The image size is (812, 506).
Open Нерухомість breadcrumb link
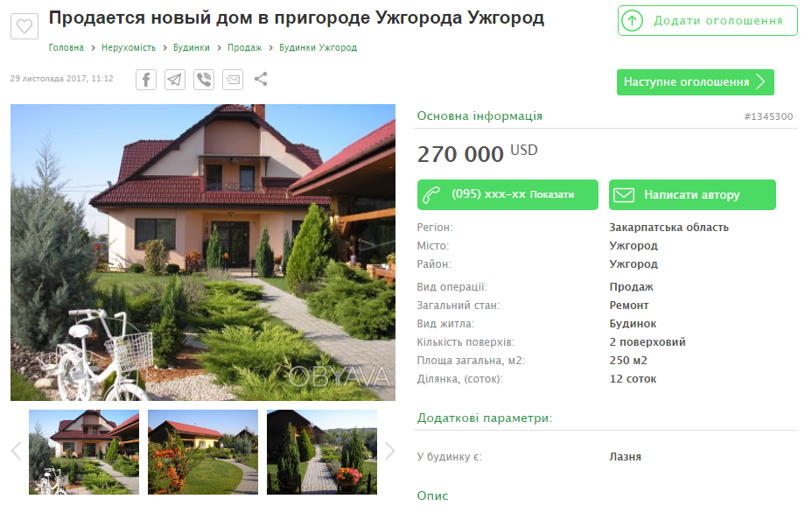(129, 47)
